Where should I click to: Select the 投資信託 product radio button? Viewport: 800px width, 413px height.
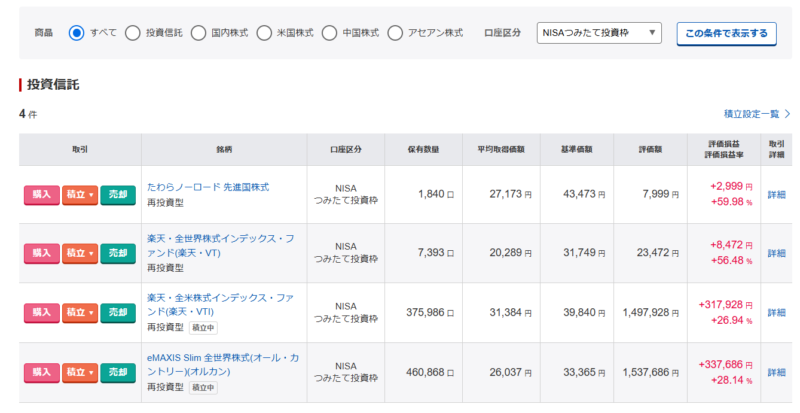coord(133,33)
